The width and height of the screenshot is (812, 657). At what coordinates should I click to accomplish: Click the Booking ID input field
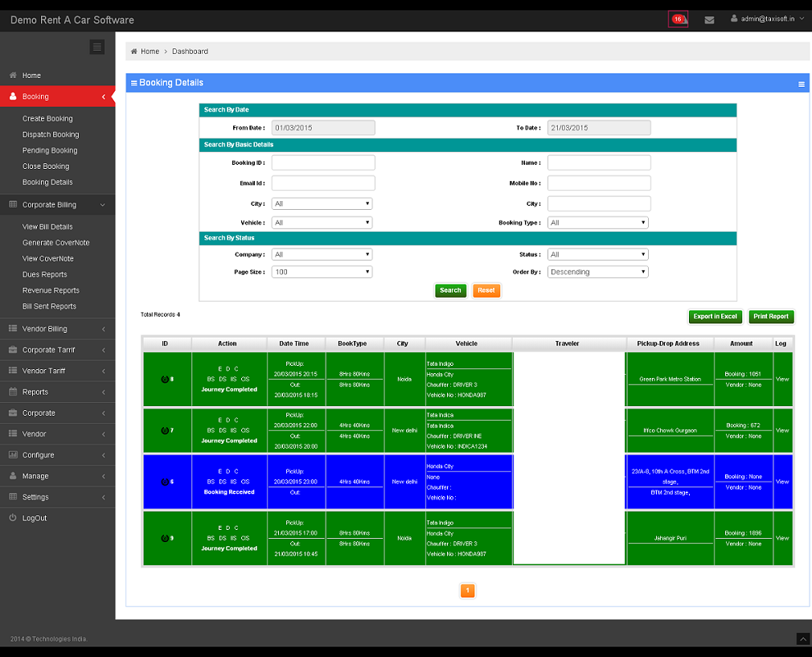coord(323,162)
